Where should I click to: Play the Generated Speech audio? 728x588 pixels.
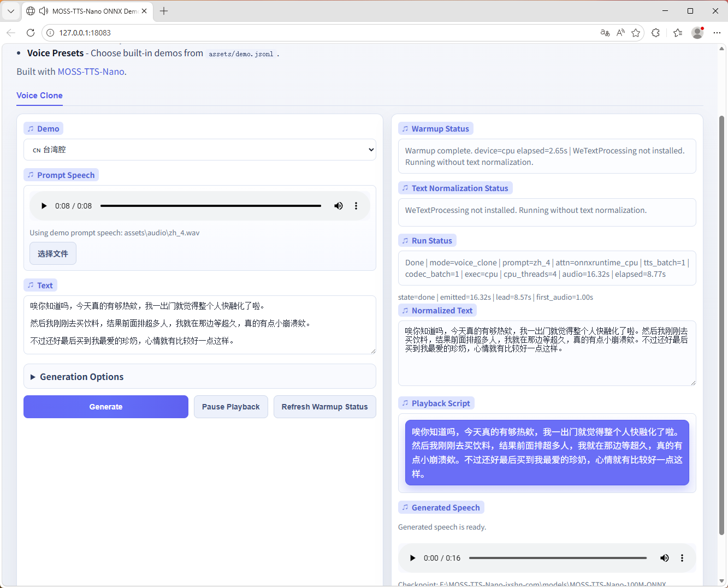click(x=413, y=558)
